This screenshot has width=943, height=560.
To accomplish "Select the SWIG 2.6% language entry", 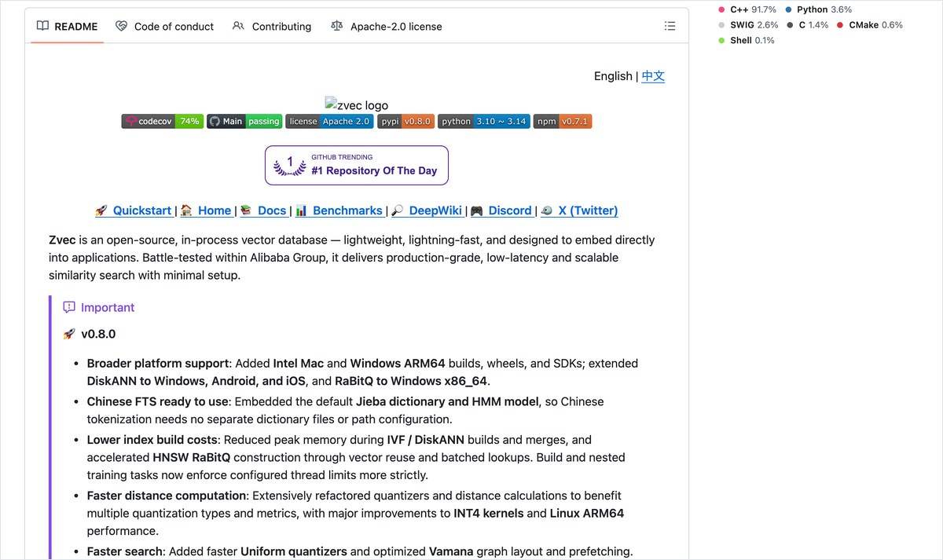I will (x=748, y=25).
